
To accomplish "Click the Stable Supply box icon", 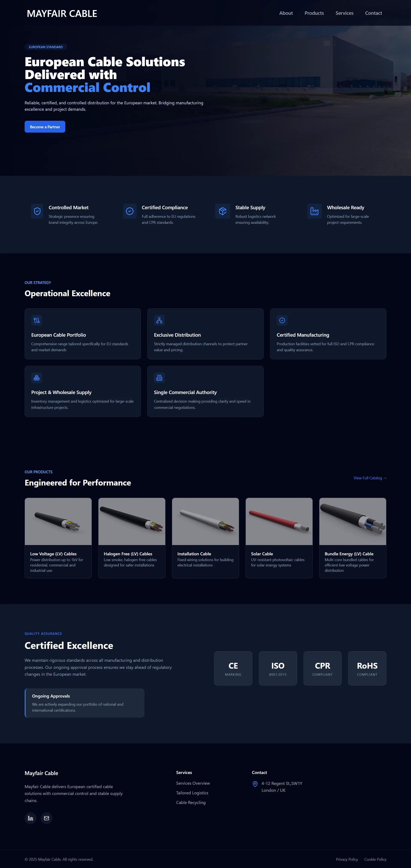I will (223, 211).
